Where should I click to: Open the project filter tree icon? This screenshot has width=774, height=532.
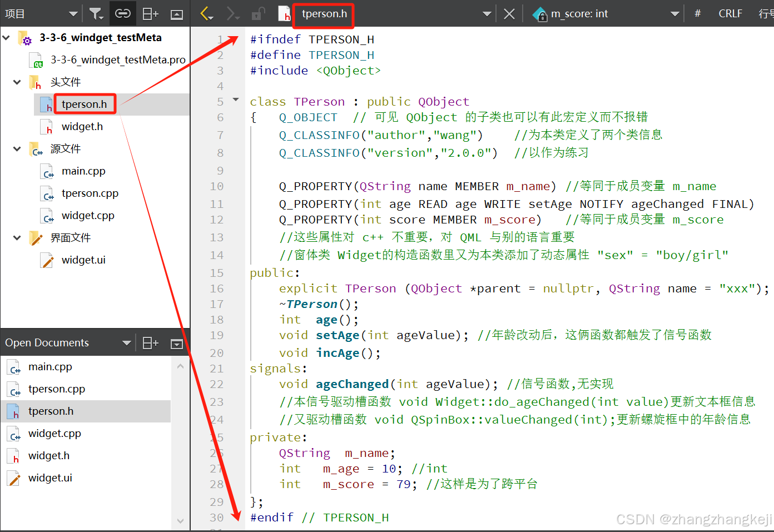96,14
